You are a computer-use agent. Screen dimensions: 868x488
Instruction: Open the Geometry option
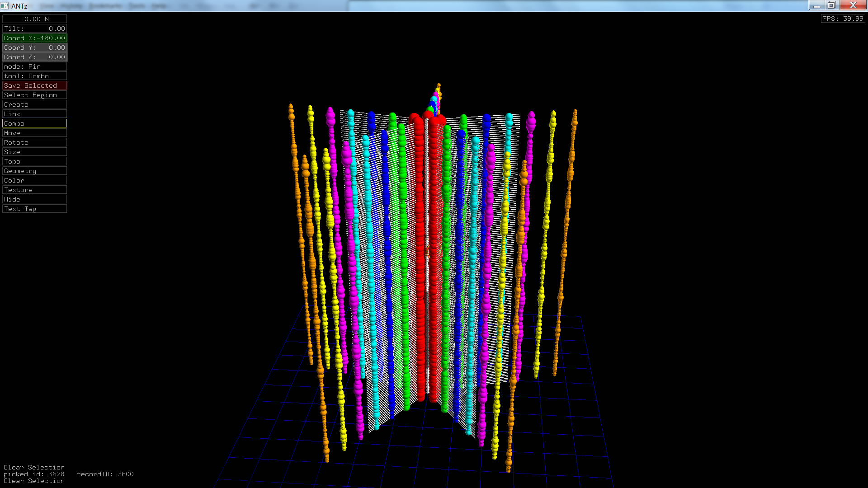tap(34, 171)
